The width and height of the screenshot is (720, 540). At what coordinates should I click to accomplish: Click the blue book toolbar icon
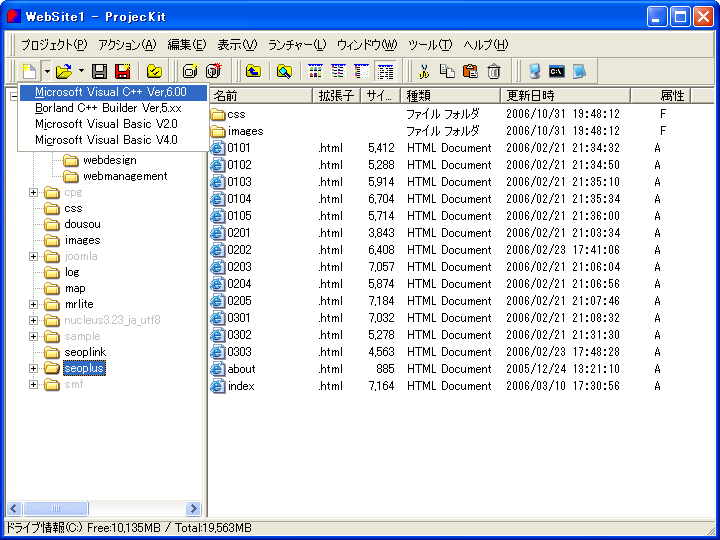tap(579, 71)
